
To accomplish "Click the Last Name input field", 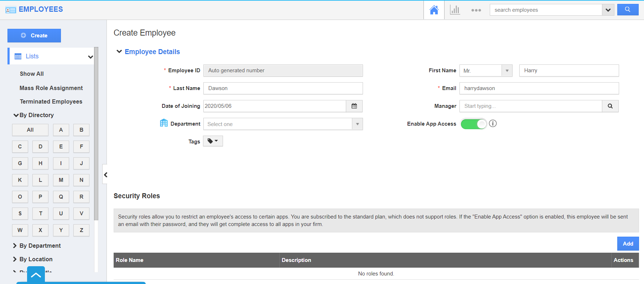I will click(x=283, y=88).
